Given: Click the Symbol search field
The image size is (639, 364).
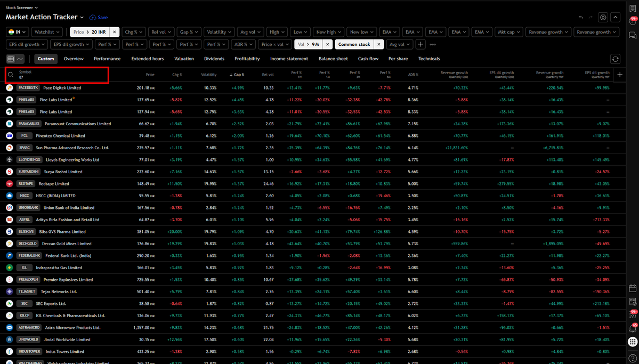Looking at the screenshot, I should [56, 75].
